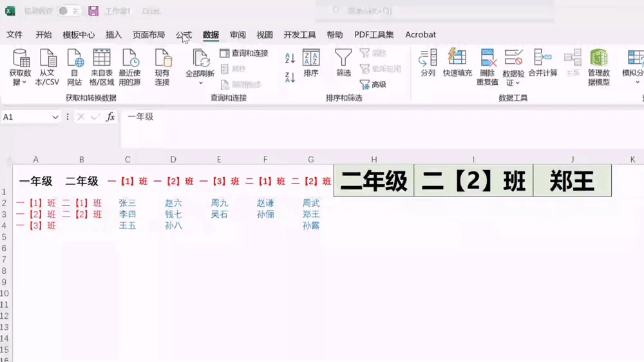Switch to the Formulas (公式) tab
The height and width of the screenshot is (362, 644).
(184, 35)
